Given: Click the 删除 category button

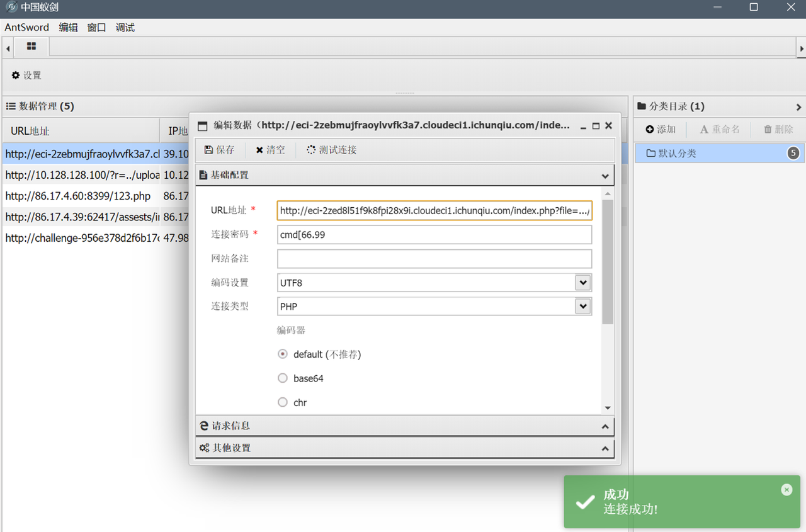Looking at the screenshot, I should (778, 129).
